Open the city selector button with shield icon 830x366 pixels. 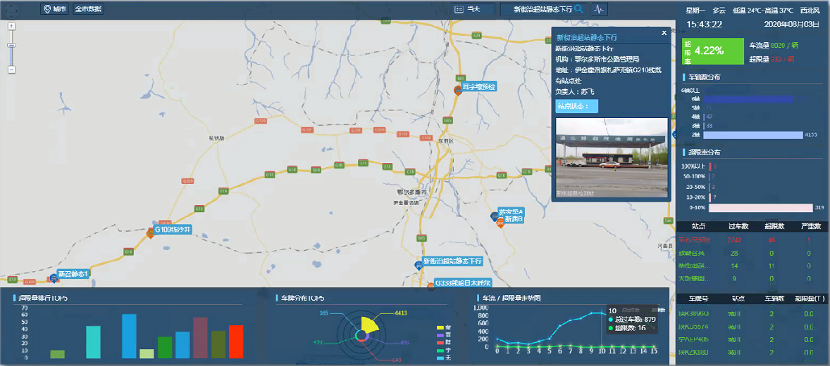54,9
